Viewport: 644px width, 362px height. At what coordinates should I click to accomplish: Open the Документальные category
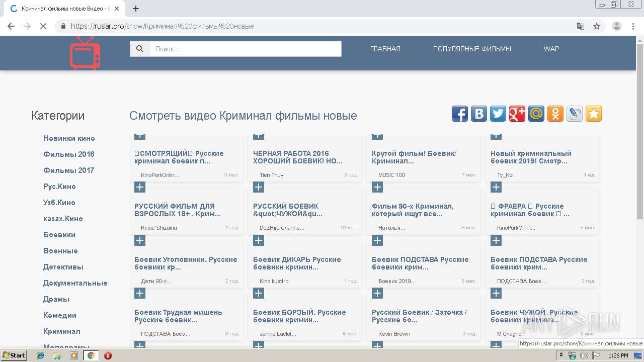point(75,283)
